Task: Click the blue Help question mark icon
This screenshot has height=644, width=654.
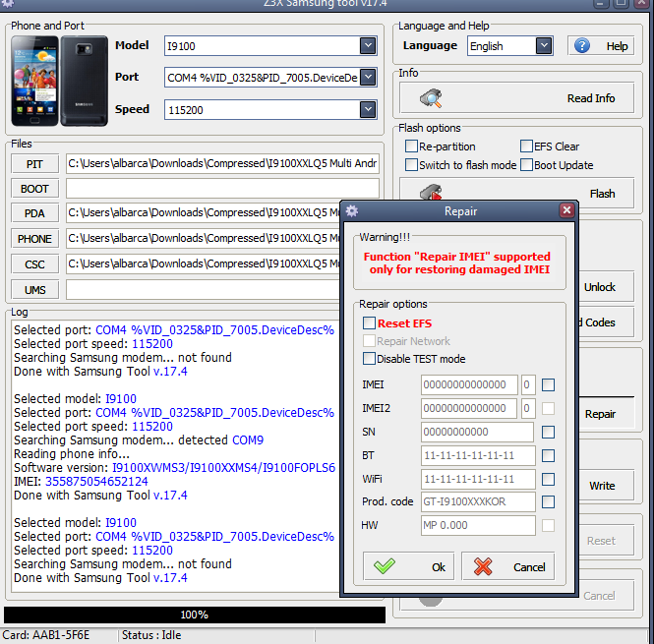Action: (582, 45)
